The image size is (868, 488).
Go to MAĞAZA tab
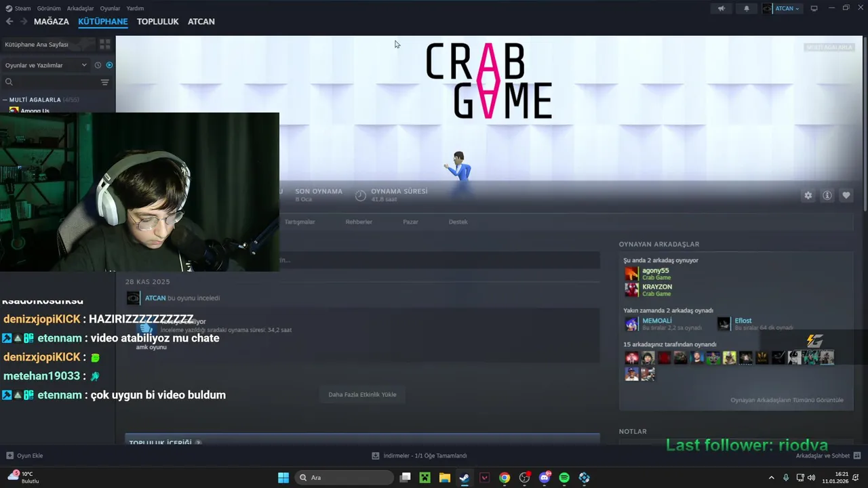tap(52, 22)
